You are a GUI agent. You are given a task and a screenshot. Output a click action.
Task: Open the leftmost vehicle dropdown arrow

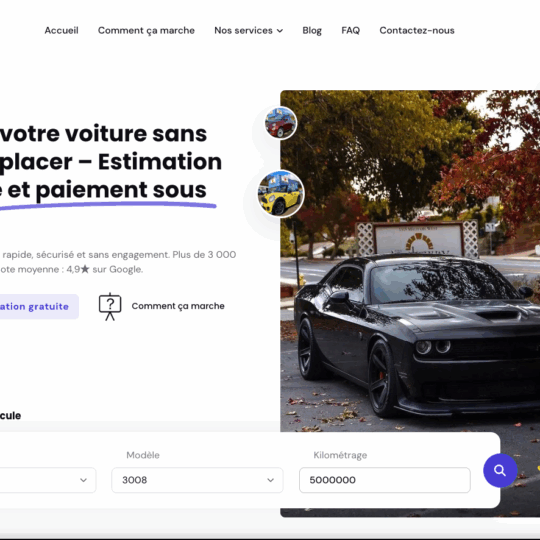83,480
